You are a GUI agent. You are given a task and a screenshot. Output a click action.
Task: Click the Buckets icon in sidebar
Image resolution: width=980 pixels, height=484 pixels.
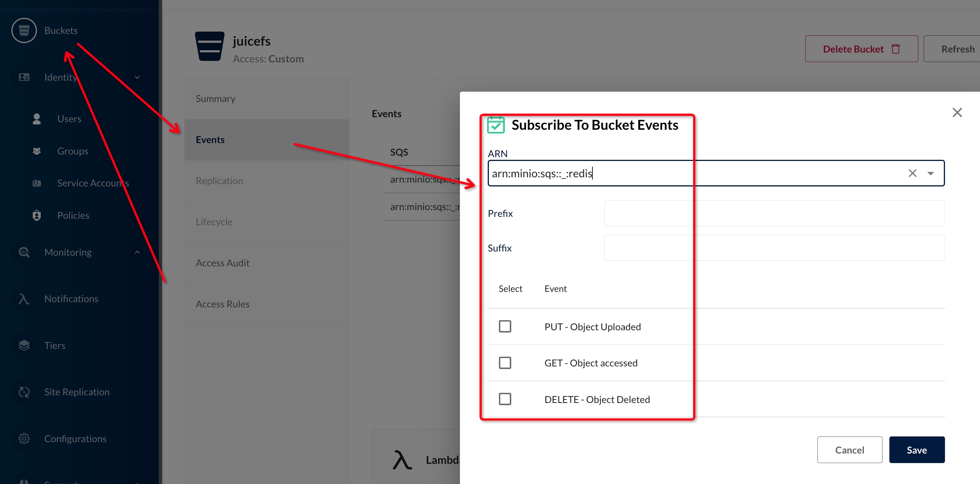coord(24,30)
